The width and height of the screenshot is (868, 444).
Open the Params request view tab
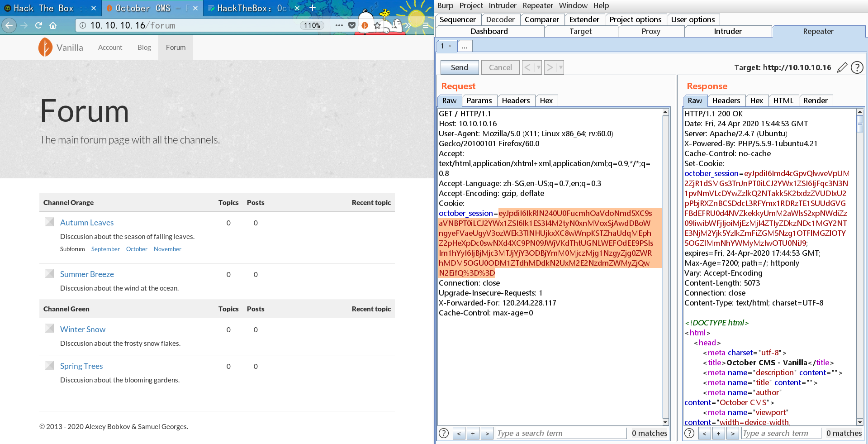tap(479, 100)
